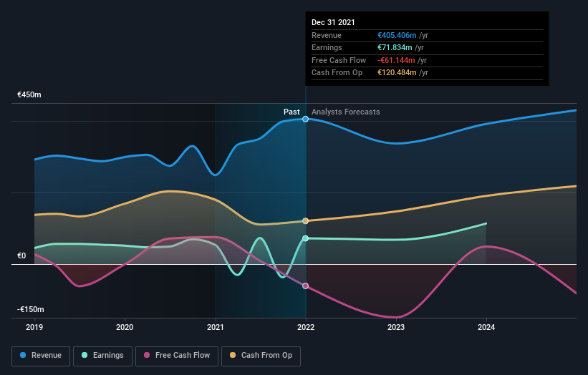Click the Dec 31 2021 tooltip date

[x=333, y=22]
